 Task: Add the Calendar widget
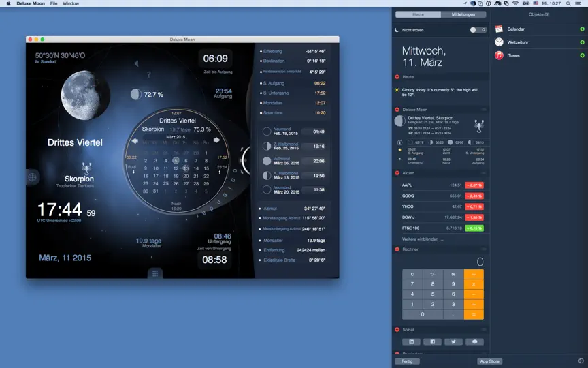(582, 29)
